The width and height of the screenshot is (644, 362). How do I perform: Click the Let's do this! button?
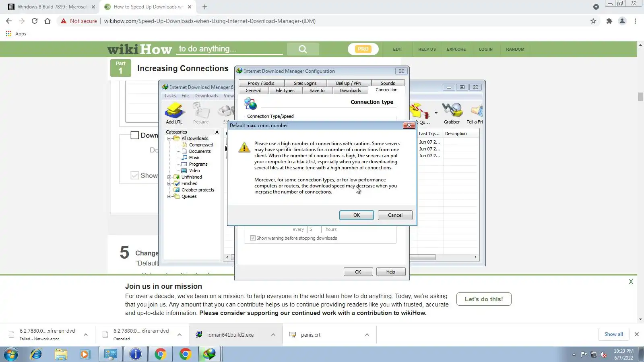click(x=484, y=299)
